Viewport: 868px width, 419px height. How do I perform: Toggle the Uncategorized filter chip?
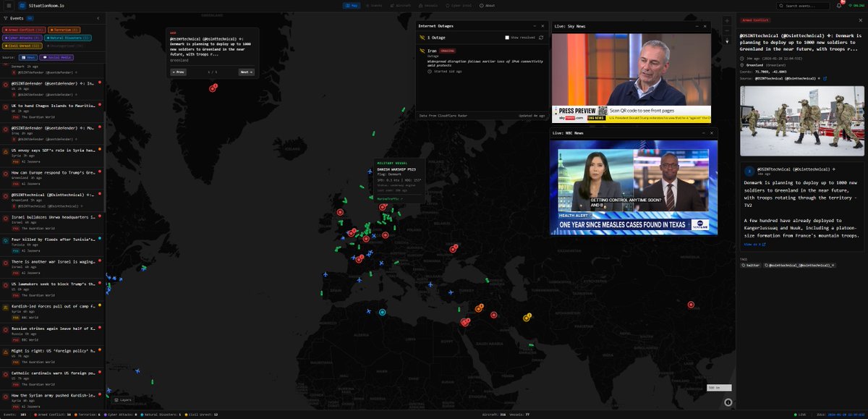point(66,46)
